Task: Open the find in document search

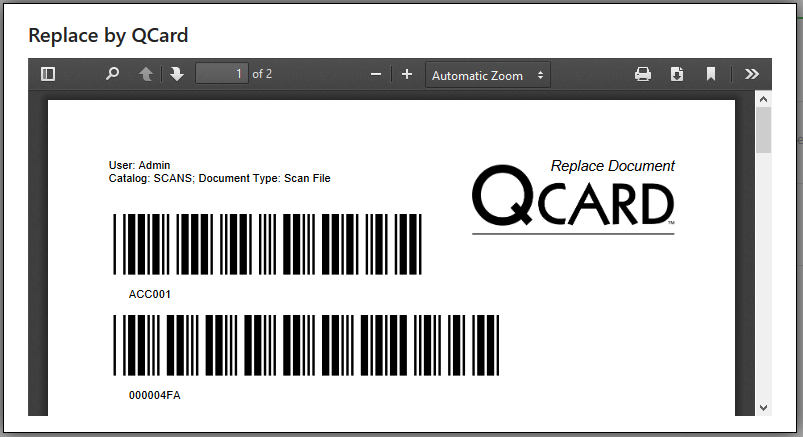Action: pos(112,74)
